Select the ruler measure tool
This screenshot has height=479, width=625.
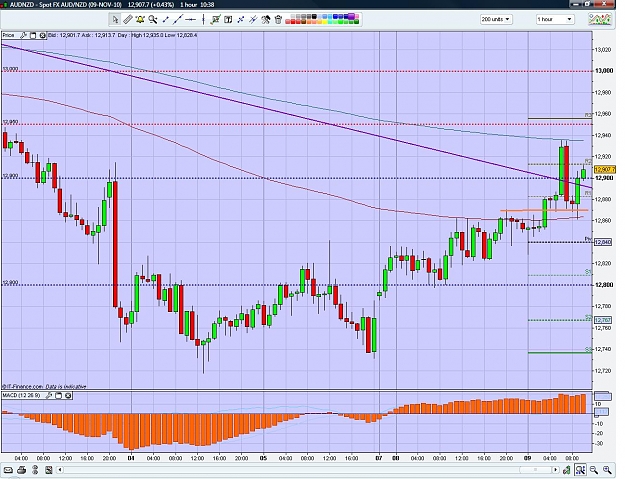click(128, 19)
